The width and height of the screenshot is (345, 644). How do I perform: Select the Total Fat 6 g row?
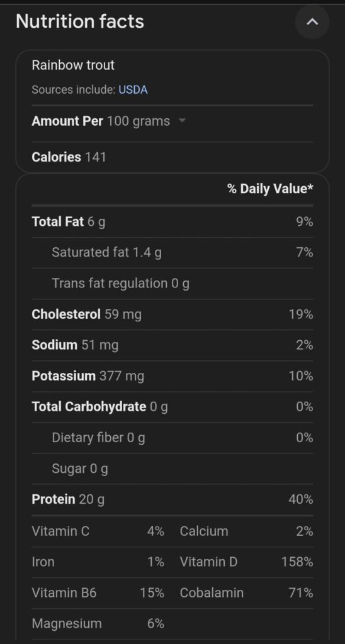172,222
